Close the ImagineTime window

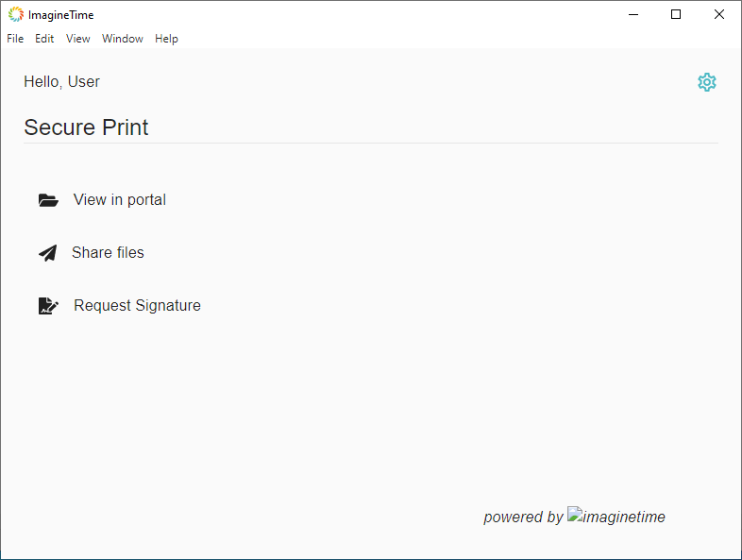[719, 14]
